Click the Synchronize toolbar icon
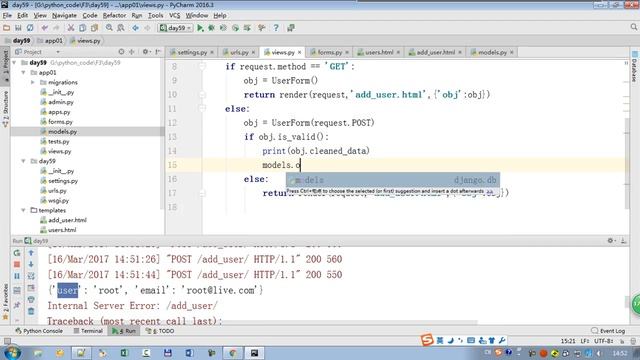This screenshot has height=360, width=640. click(30, 28)
